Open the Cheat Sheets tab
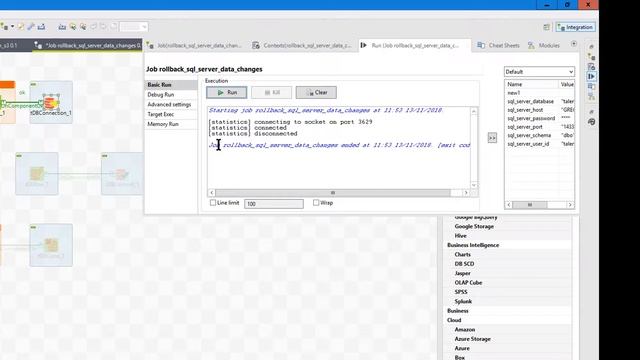Image resolution: width=640 pixels, height=360 pixels. tap(499, 45)
